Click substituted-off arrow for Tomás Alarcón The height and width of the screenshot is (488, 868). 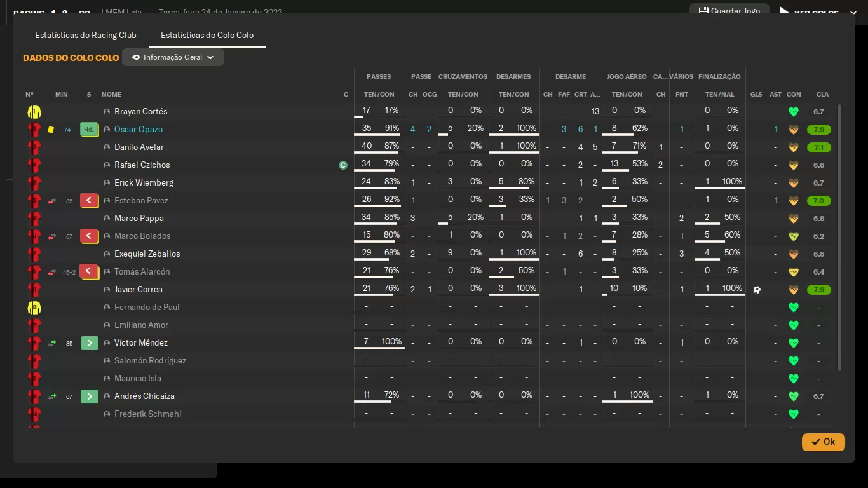(x=89, y=272)
